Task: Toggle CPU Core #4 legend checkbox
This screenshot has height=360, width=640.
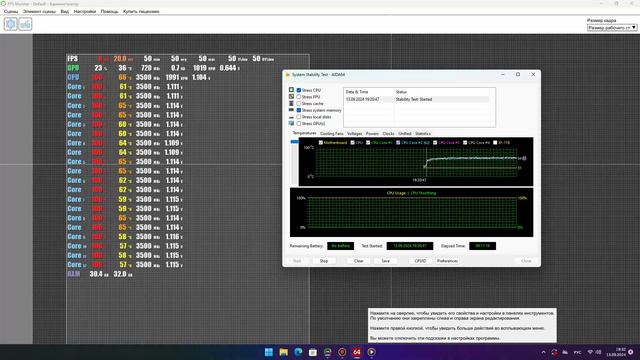Action: (465, 142)
